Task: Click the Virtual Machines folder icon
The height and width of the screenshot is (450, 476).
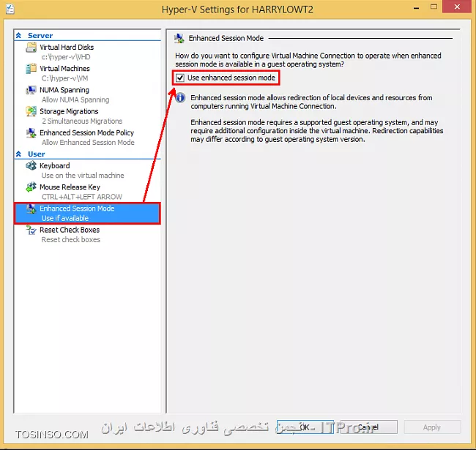Action: tap(31, 69)
